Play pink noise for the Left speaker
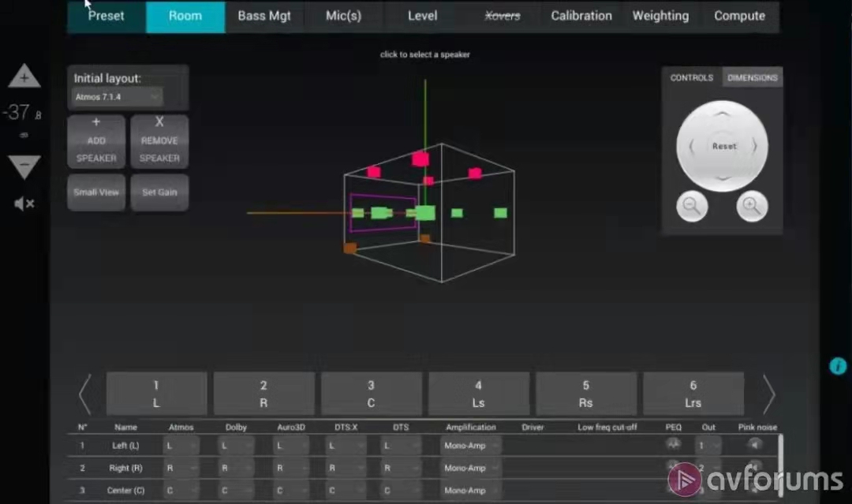 pos(756,445)
